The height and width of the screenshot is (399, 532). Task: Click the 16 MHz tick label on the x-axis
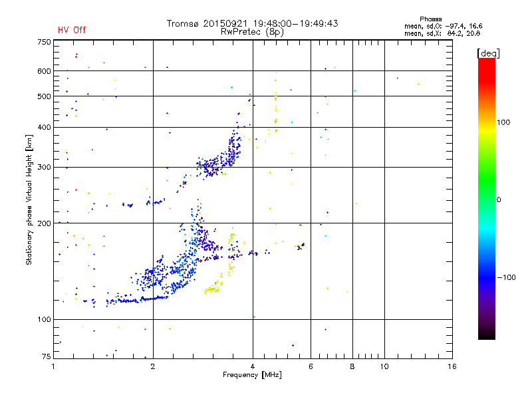click(x=452, y=366)
